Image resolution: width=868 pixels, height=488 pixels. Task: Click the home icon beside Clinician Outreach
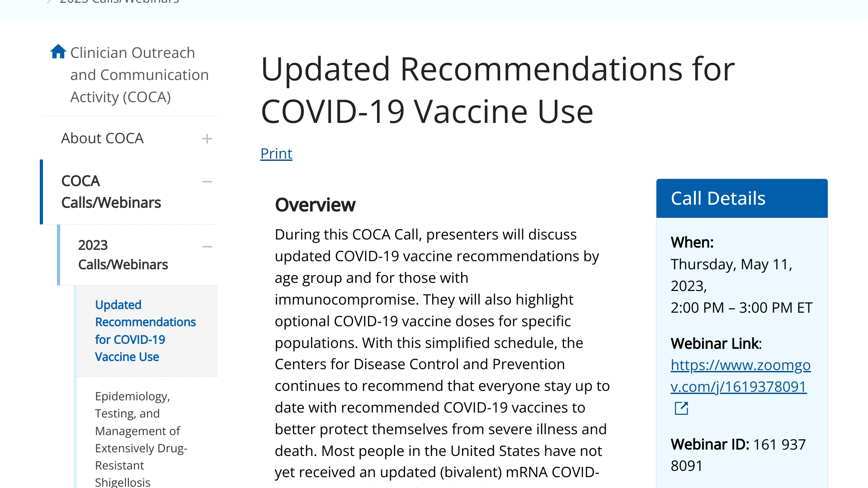pos(58,52)
